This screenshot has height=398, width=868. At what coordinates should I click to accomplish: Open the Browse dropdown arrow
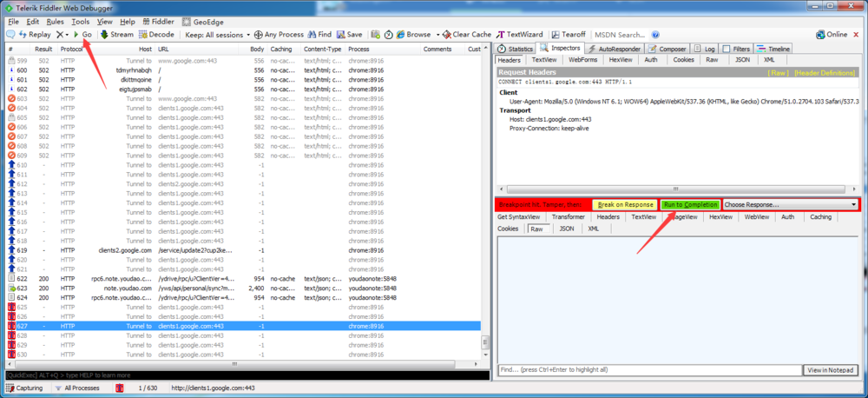437,35
